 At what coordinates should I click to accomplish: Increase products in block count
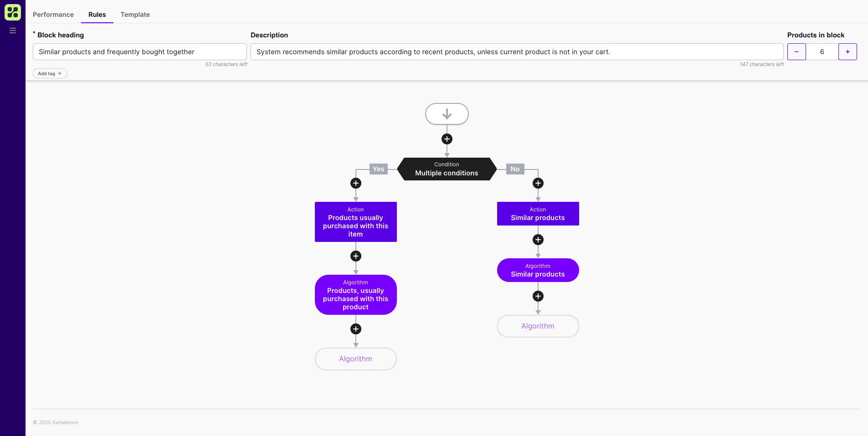coord(847,52)
